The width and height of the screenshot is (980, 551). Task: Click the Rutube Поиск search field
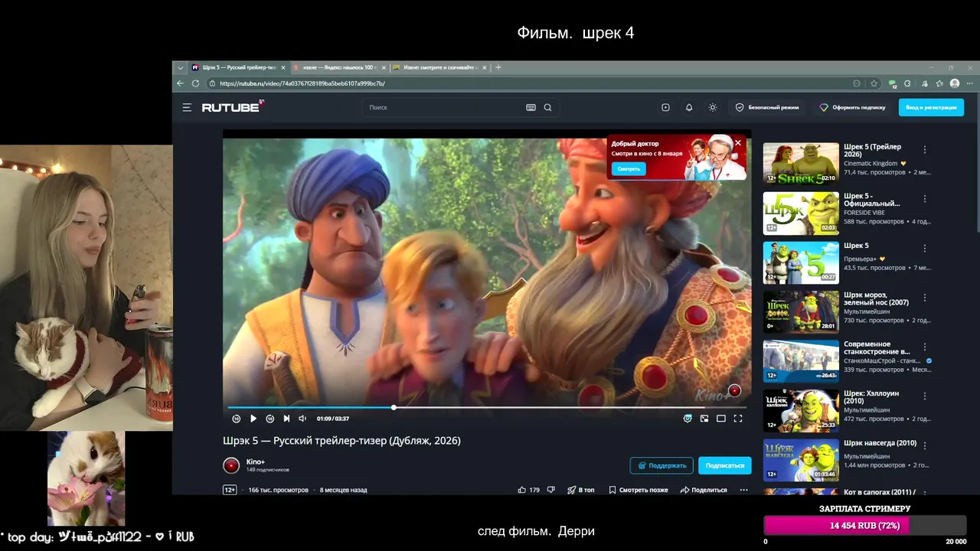point(444,108)
